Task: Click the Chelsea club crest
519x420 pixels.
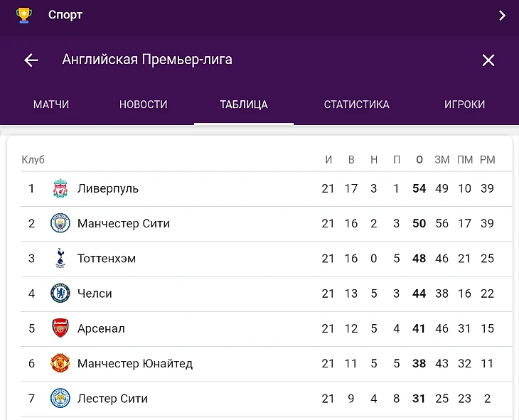Action: coord(60,294)
